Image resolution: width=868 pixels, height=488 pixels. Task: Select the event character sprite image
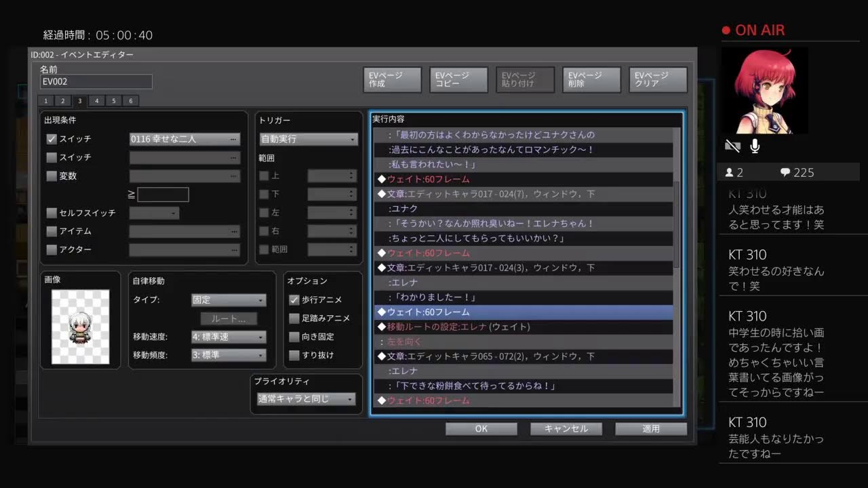80,327
